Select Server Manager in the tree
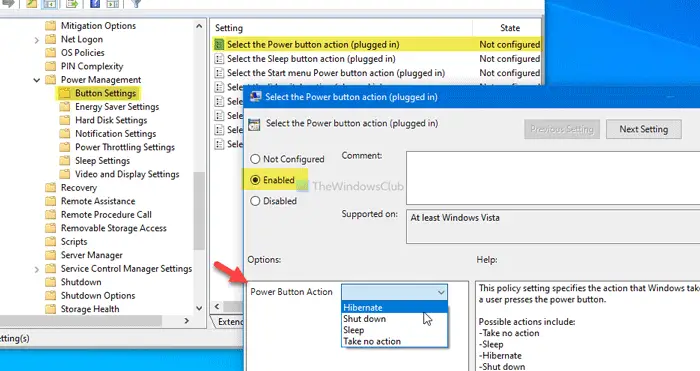 [92, 255]
